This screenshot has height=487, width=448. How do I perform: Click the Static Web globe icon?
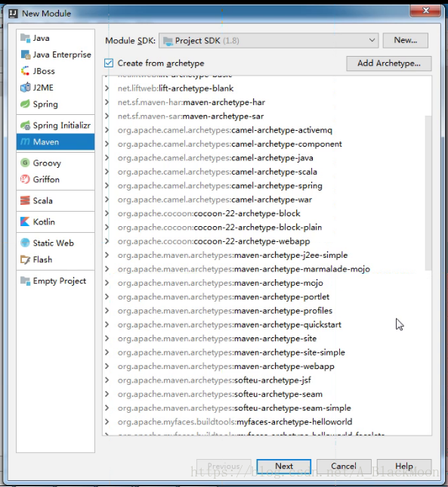click(x=25, y=243)
